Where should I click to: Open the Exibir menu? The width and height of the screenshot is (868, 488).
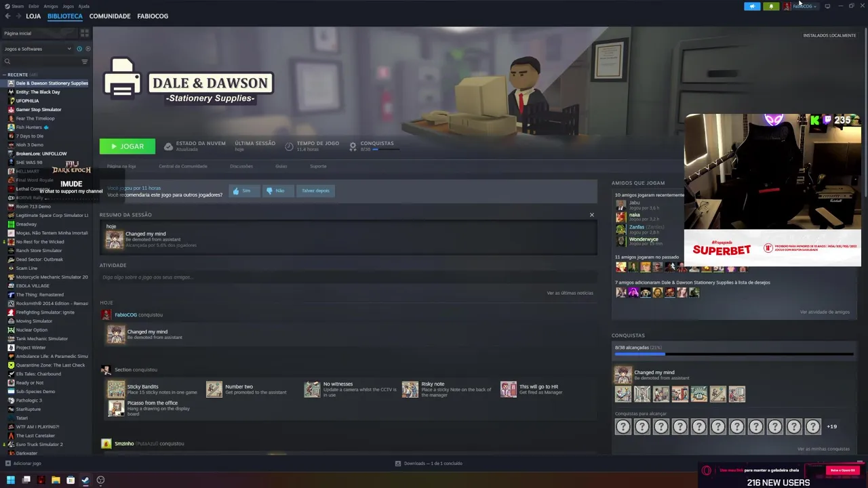(33, 6)
